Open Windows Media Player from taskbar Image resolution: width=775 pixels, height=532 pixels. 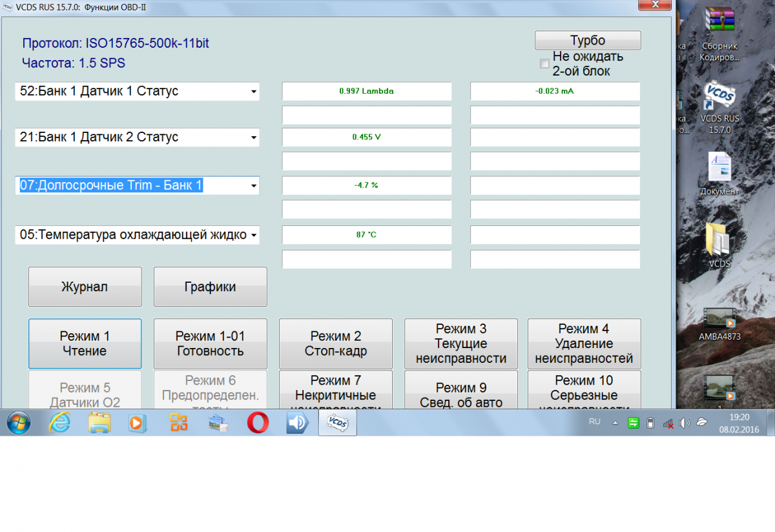click(x=137, y=423)
